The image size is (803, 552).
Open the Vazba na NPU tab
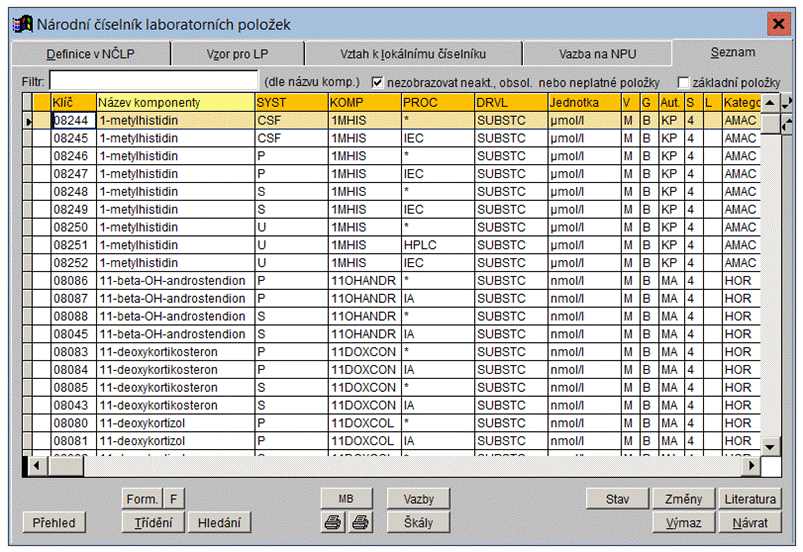point(596,54)
